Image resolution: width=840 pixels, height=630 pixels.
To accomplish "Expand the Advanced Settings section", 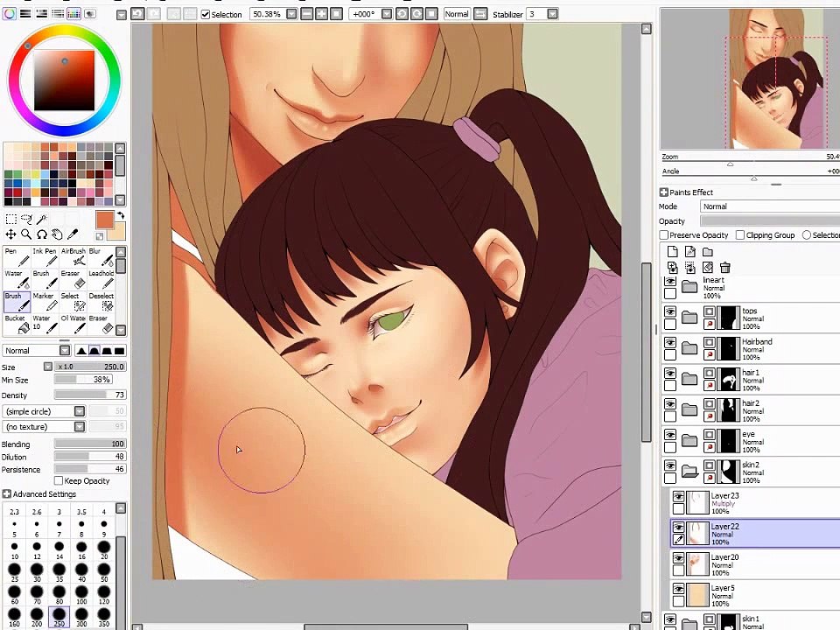I will coord(6,493).
